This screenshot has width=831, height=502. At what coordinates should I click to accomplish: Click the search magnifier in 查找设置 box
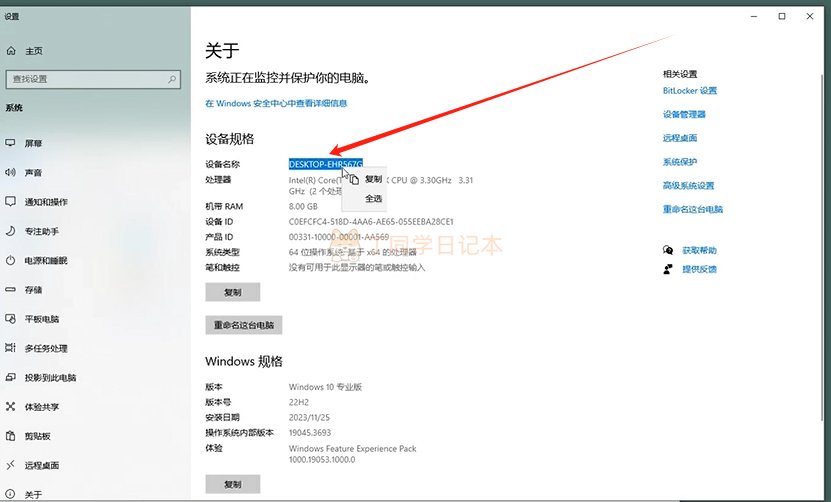172,80
